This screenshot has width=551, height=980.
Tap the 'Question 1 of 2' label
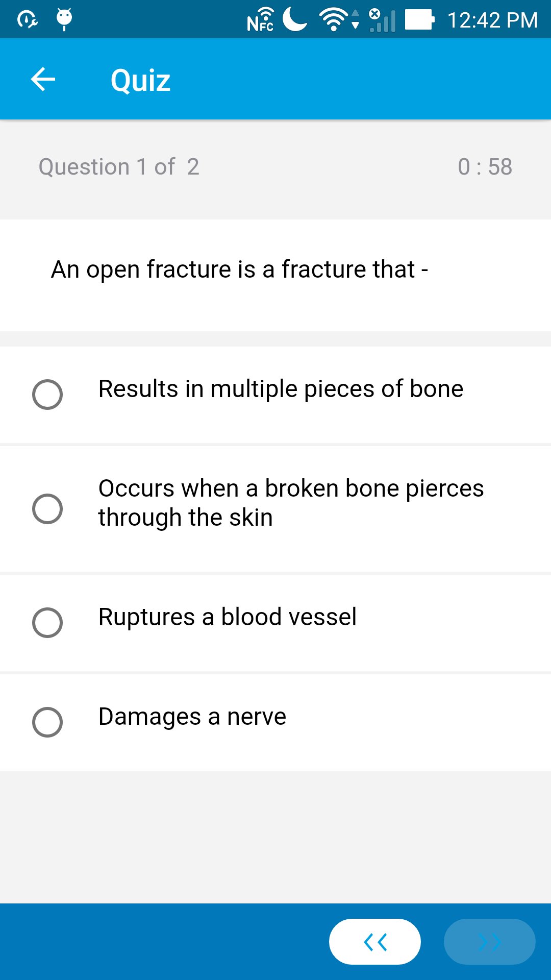click(x=119, y=167)
